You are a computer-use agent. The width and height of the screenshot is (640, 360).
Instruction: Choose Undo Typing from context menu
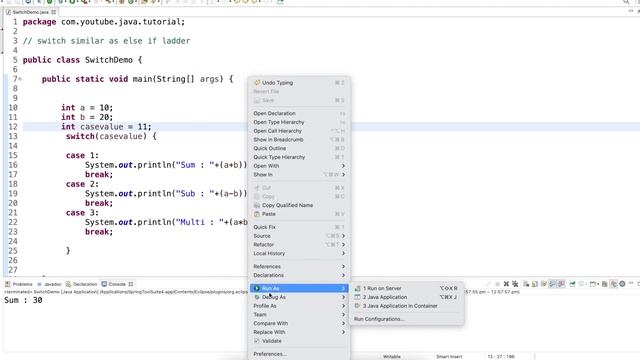299,82
